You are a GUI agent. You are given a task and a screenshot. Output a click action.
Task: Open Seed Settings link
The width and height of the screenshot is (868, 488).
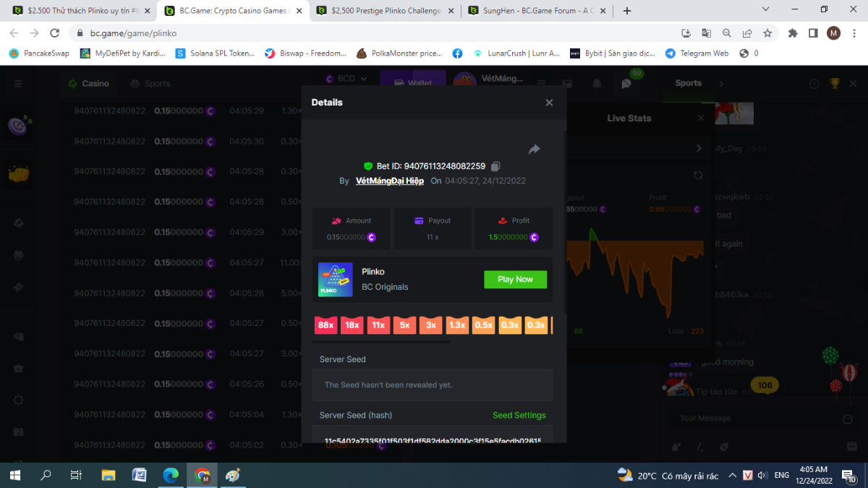pos(519,415)
